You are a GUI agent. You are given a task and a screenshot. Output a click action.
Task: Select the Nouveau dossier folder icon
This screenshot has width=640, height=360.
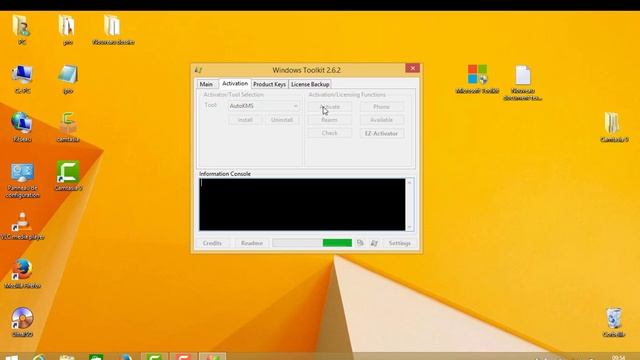pyautogui.click(x=113, y=30)
